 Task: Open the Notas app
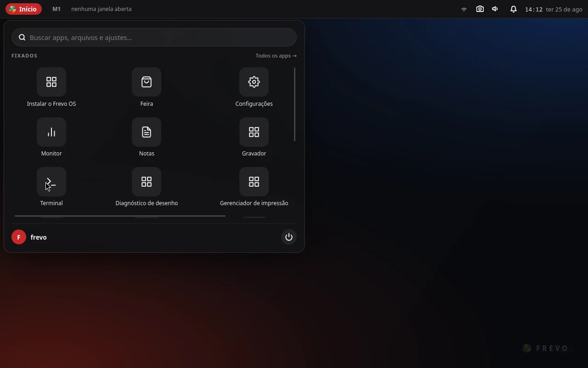[x=147, y=132]
